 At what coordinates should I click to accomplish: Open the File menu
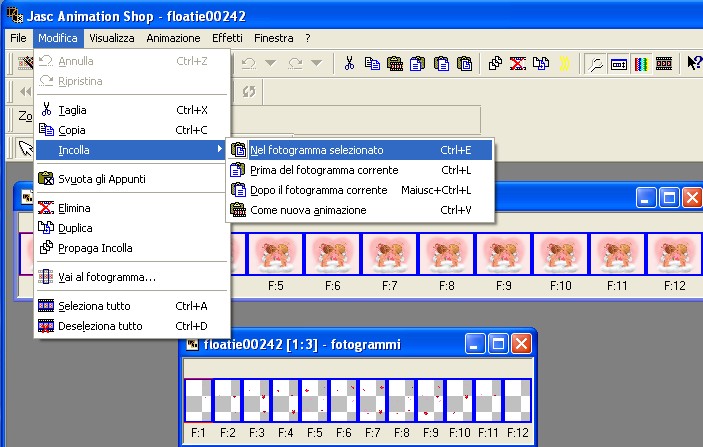(18, 38)
